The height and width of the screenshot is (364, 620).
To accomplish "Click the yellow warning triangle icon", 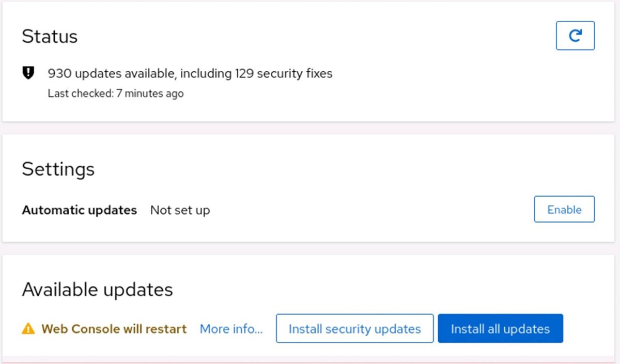I will 28,329.
